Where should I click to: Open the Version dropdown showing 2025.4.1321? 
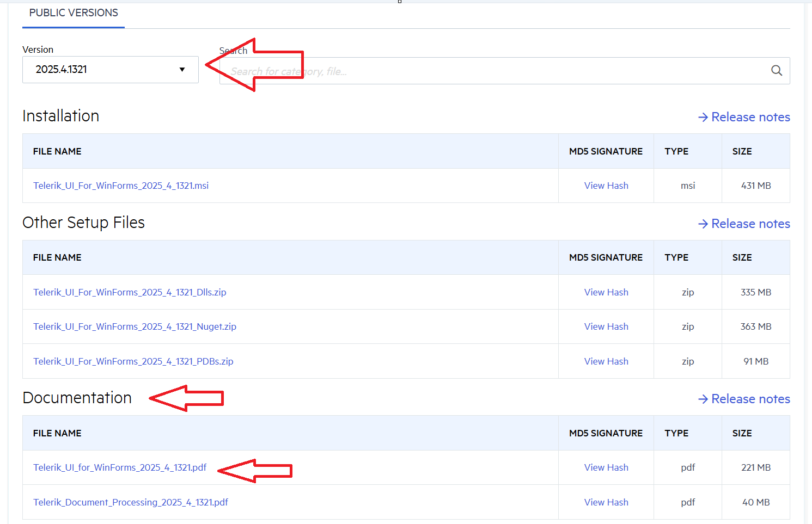pos(111,70)
